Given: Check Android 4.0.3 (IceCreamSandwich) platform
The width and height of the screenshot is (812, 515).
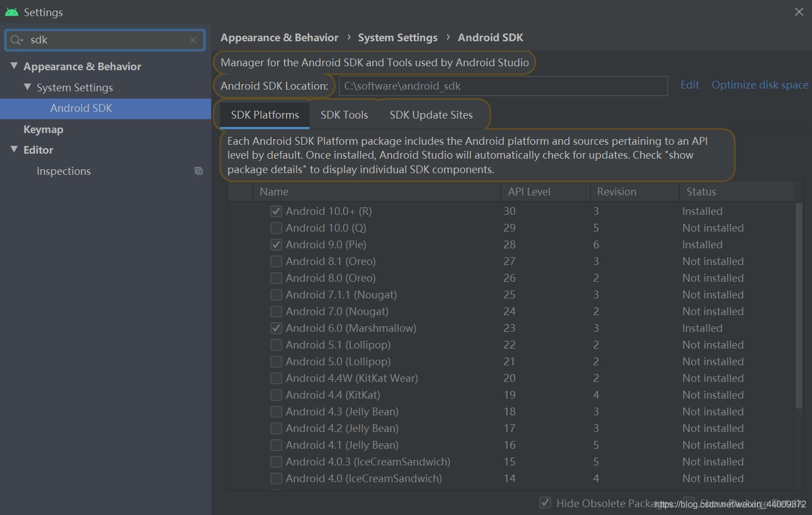Looking at the screenshot, I should [276, 462].
